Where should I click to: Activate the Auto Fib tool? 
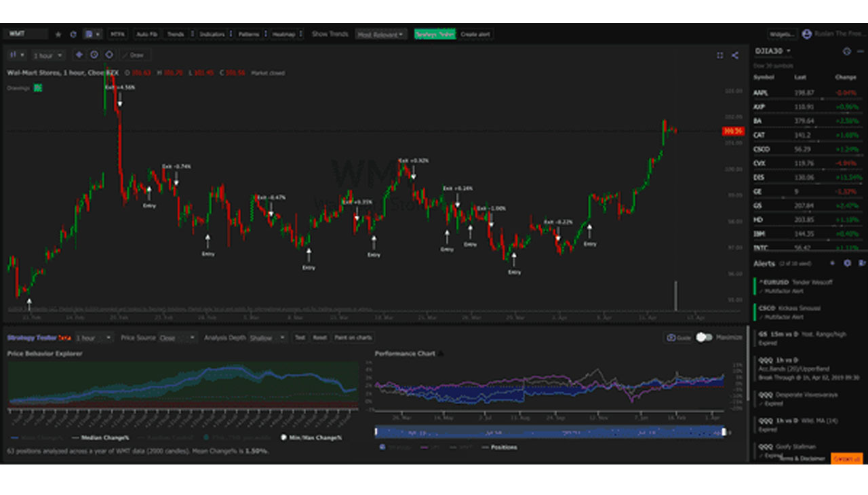pos(146,34)
